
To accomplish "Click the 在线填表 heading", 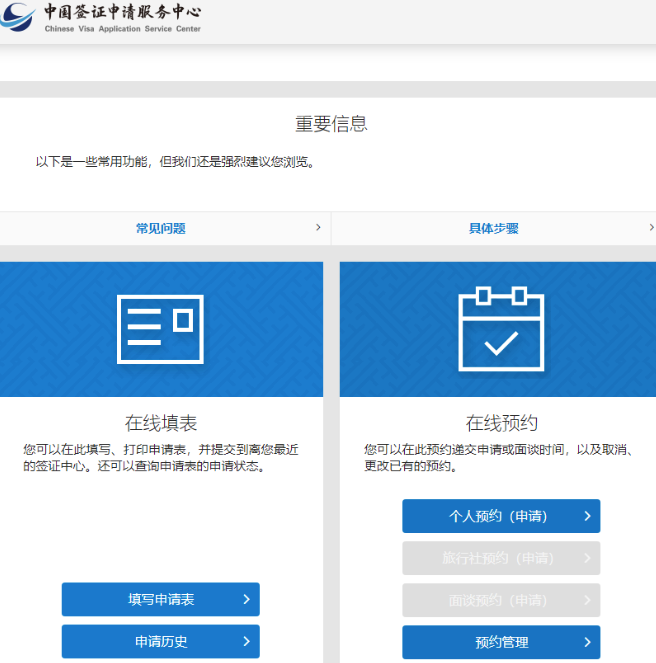I will click(x=161, y=423).
